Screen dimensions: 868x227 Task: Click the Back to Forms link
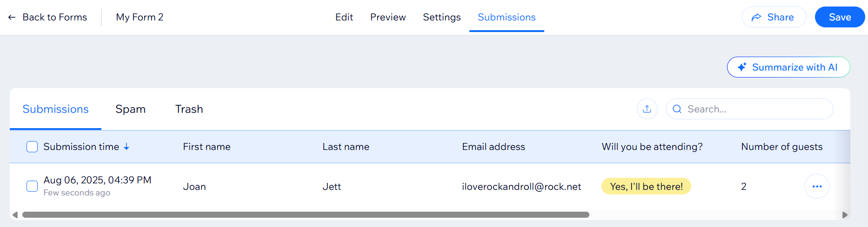[54, 17]
